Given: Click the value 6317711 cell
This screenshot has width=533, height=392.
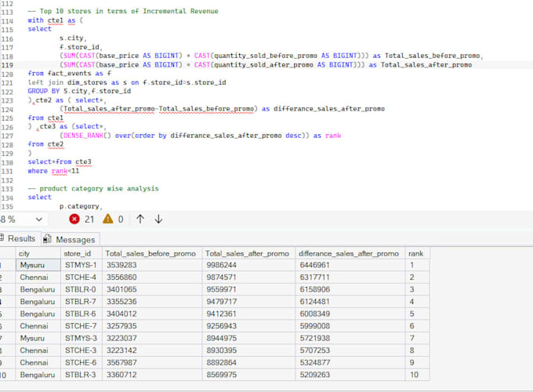Looking at the screenshot, I should pos(350,277).
